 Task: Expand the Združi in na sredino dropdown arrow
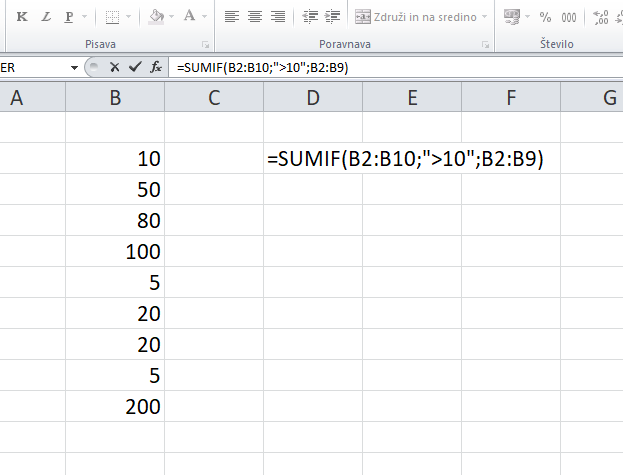[x=485, y=17]
